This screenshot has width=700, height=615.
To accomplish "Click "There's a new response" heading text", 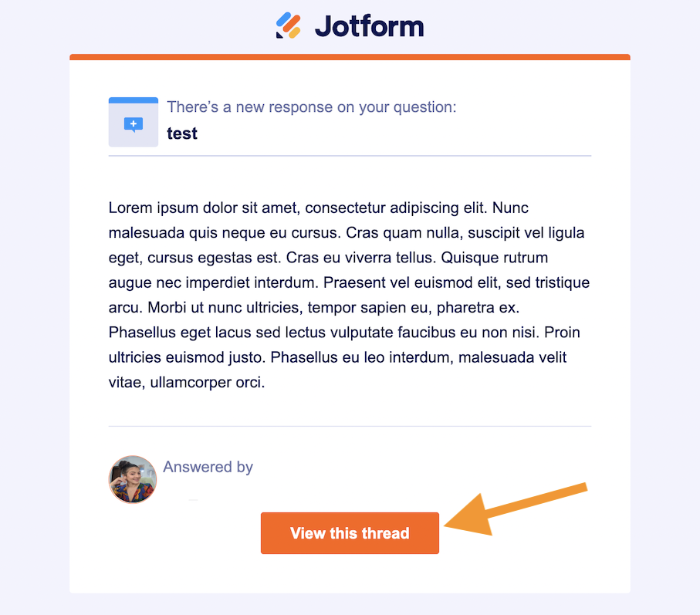I will 311,106.
